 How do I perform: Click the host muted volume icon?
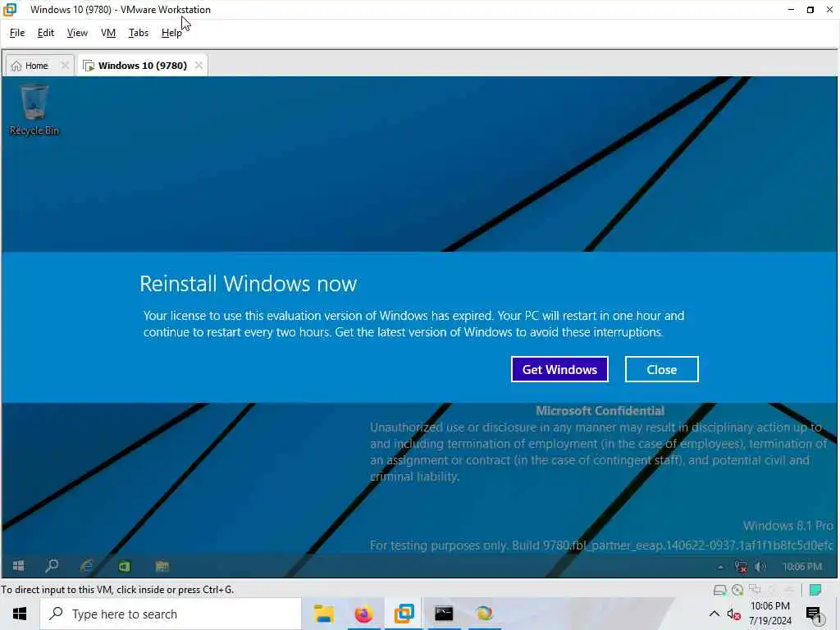(734, 614)
